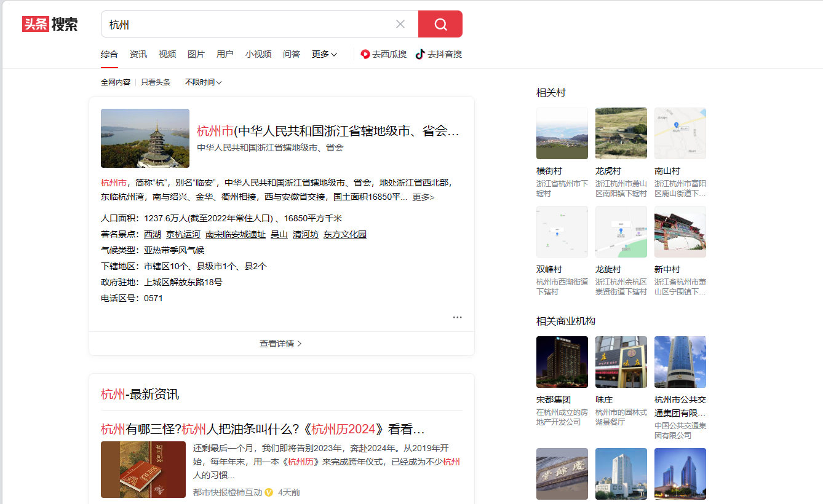Open the 宋都集团 building image
This screenshot has width=823, height=504.
pos(562,362)
